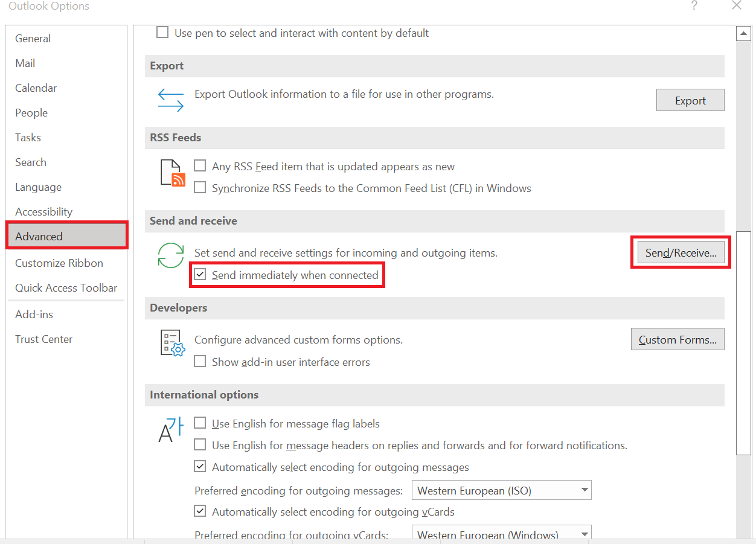
Task: Click the scrollbar up arrow
Action: pos(743,33)
